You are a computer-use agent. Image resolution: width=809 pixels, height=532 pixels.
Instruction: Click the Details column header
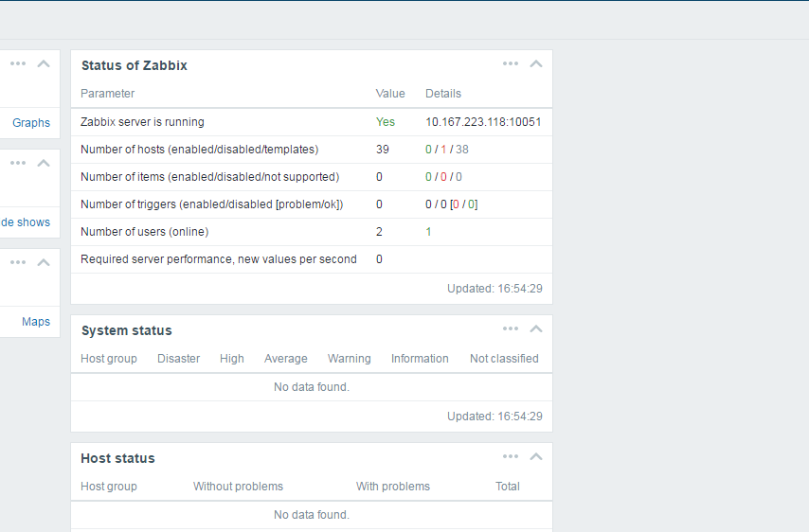pyautogui.click(x=443, y=94)
